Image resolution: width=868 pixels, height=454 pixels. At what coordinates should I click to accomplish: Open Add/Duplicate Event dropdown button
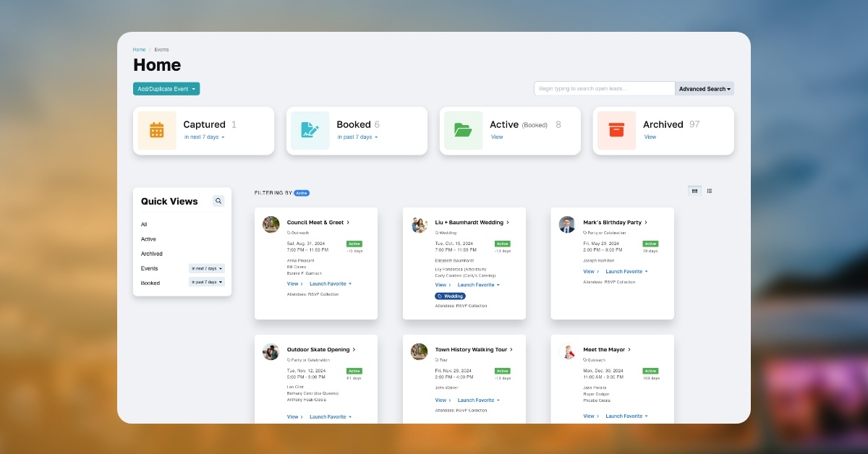click(x=166, y=89)
